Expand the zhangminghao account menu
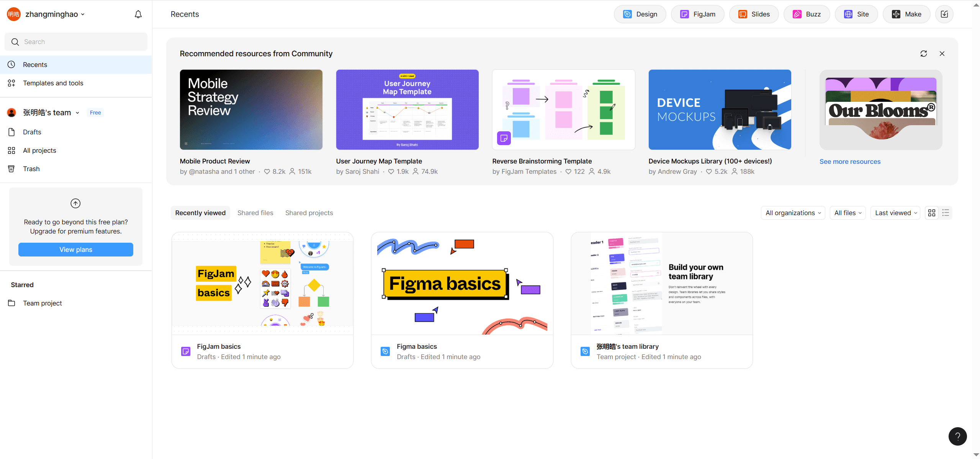 click(54, 14)
